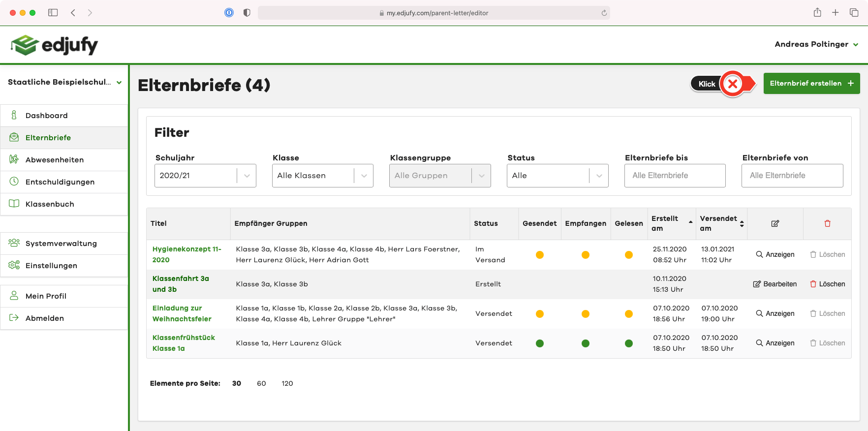The width and height of the screenshot is (868, 431).
Task: Click the red trash column header icon
Action: click(x=827, y=223)
